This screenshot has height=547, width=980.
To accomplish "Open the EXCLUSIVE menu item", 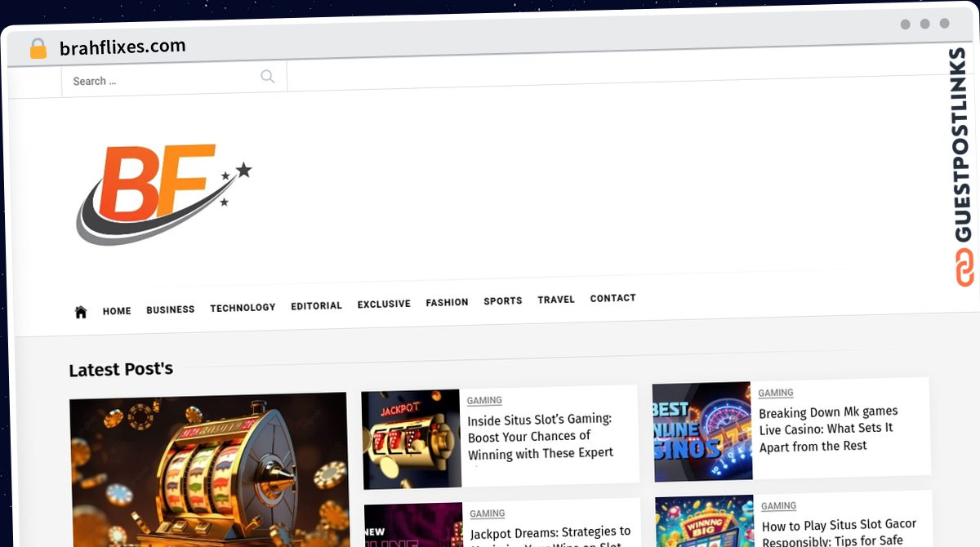I will click(384, 304).
